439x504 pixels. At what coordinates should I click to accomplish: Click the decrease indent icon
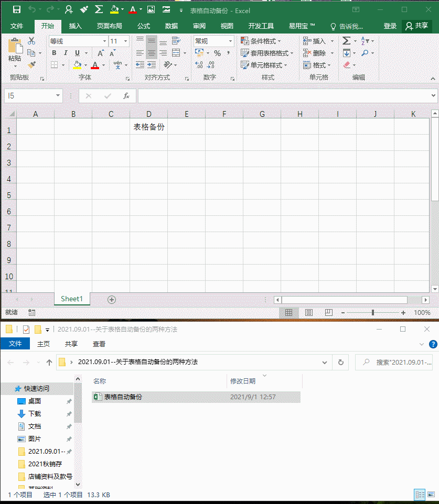[140, 65]
